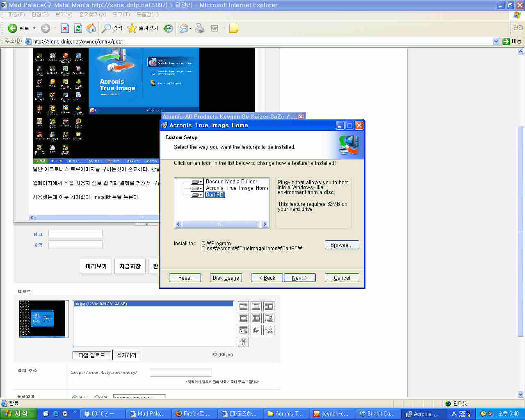Click the File Upload (파일 업로드) button
Screen dimensions: 525x420
click(x=92, y=355)
